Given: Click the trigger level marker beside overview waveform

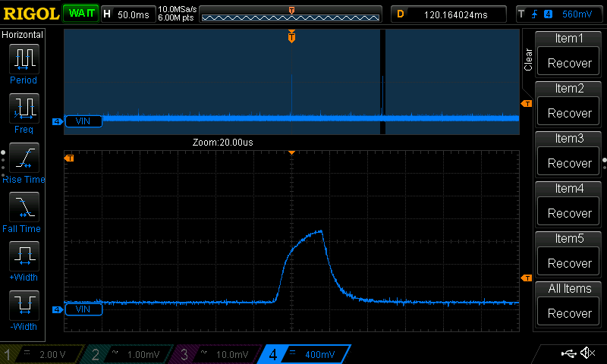Looking at the screenshot, I should [x=527, y=104].
